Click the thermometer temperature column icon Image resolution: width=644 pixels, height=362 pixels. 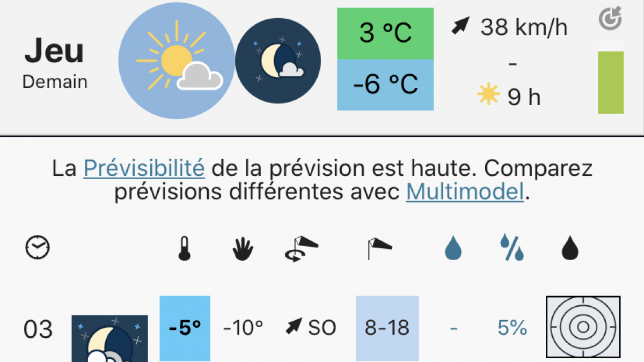(185, 249)
